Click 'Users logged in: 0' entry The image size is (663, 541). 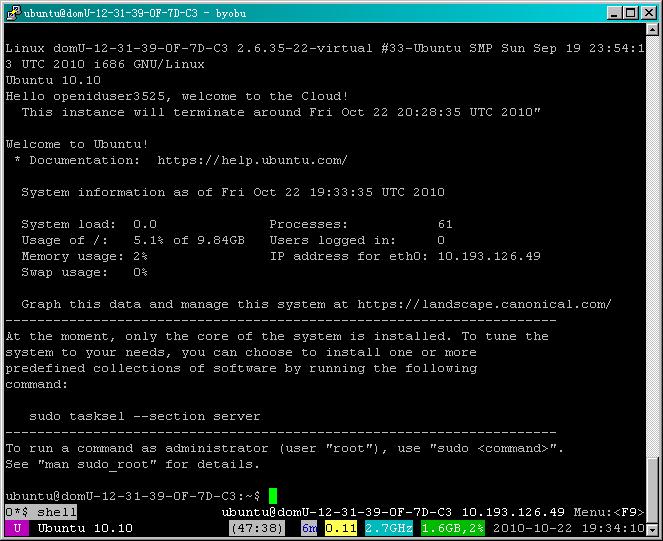click(x=357, y=240)
